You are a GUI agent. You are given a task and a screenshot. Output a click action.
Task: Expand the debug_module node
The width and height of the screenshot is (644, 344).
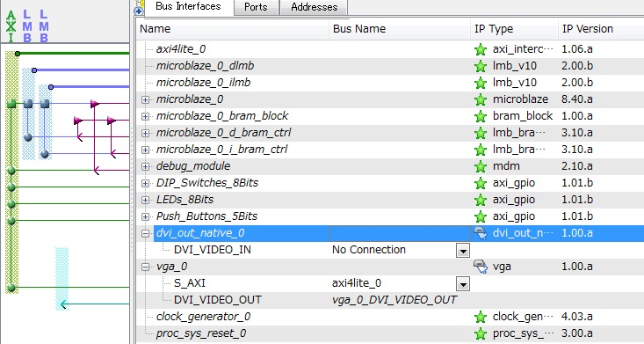click(x=145, y=166)
